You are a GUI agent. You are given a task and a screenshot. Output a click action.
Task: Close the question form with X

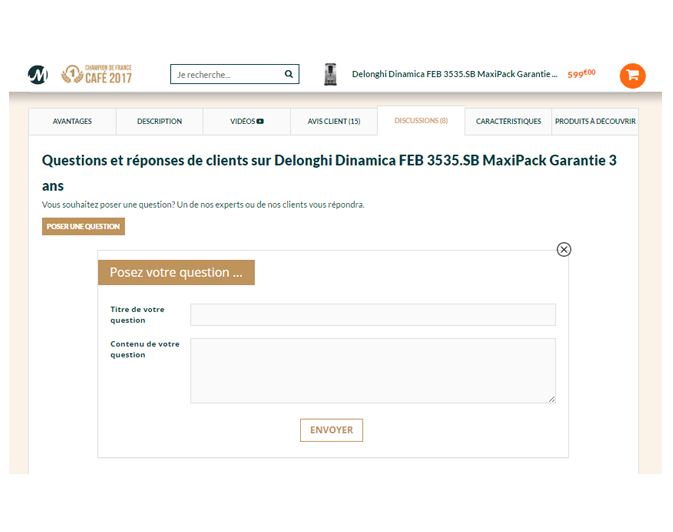point(564,249)
